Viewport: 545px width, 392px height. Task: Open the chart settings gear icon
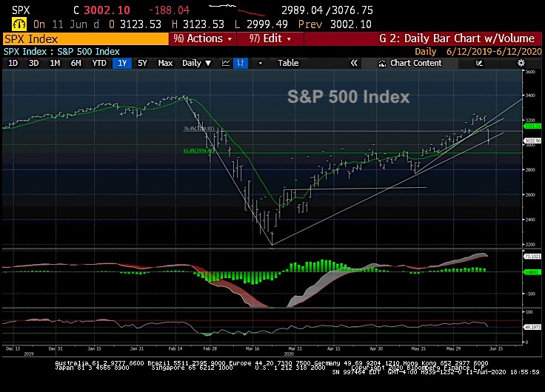click(x=521, y=63)
